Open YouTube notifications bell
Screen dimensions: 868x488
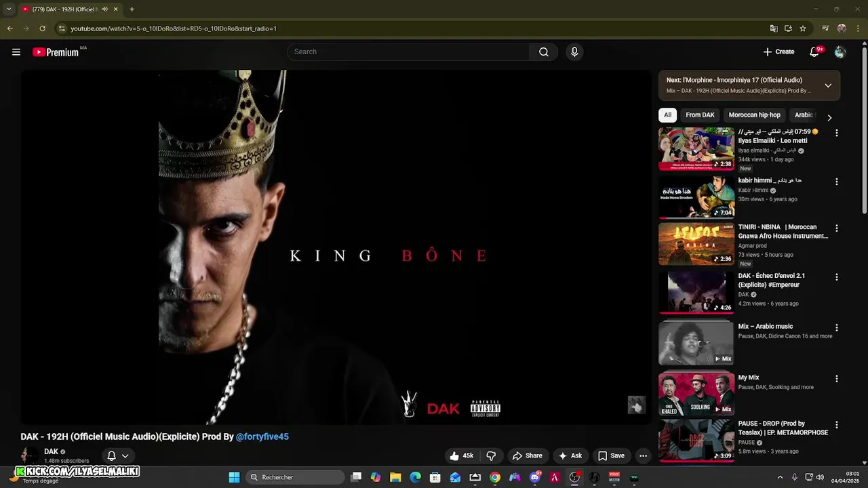click(814, 52)
